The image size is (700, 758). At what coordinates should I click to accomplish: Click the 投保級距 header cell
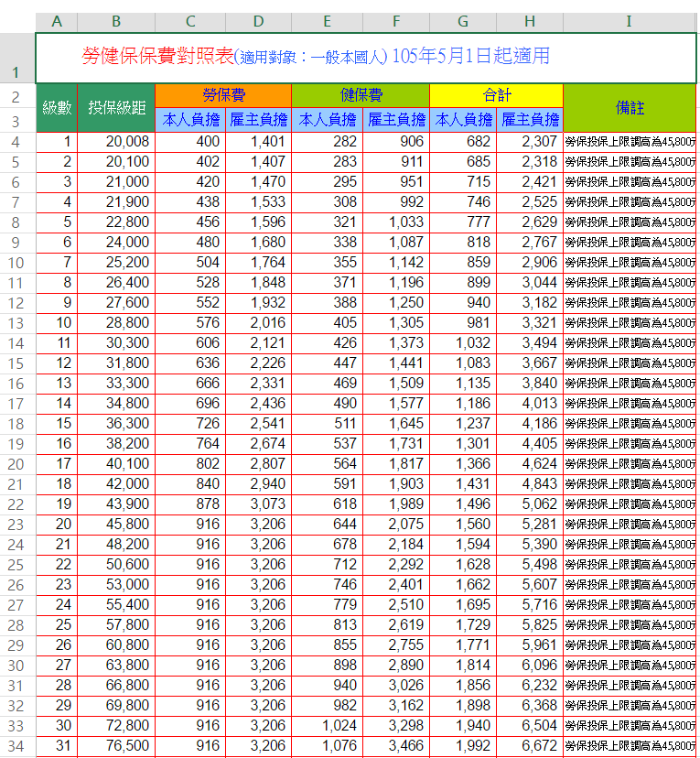[x=116, y=108]
